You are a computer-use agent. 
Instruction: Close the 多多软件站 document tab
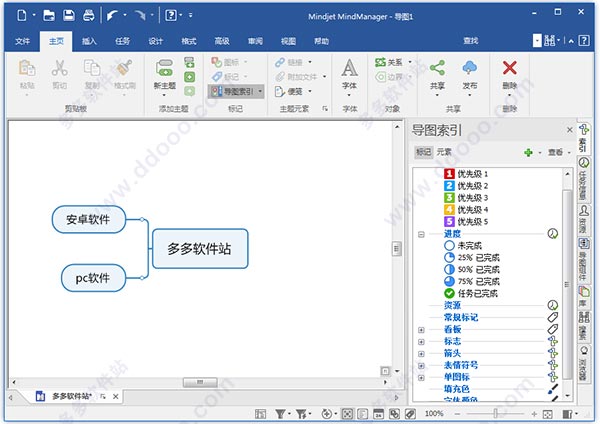(116, 396)
